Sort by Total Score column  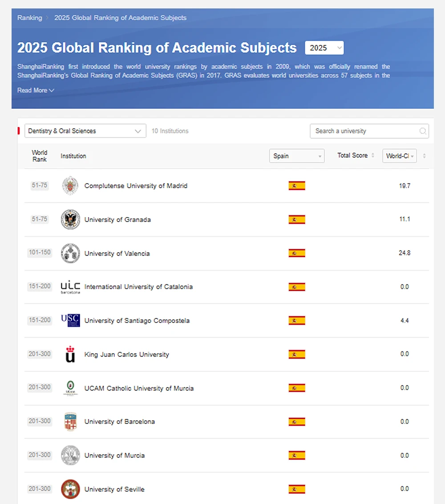tap(356, 156)
